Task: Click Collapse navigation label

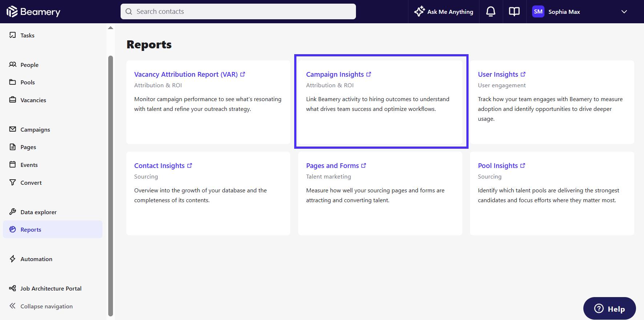Action: tap(46, 306)
